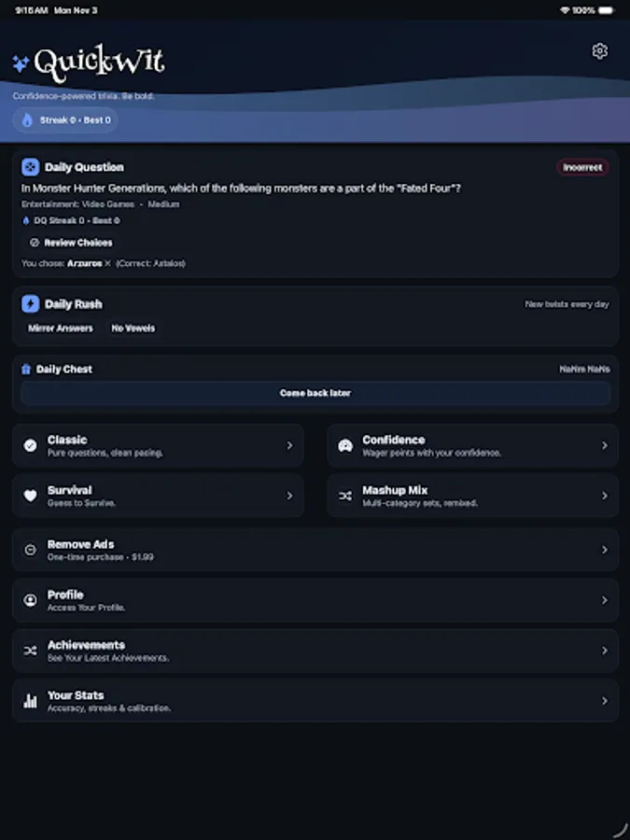Viewport: 630px width, 840px height.
Task: Tap the Incorrect status badge
Action: (x=582, y=167)
